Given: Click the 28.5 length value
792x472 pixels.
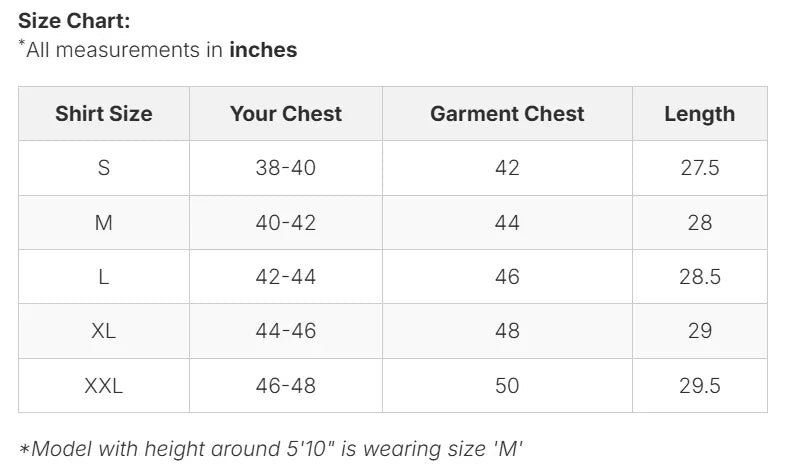Looking at the screenshot, I should [x=699, y=277].
